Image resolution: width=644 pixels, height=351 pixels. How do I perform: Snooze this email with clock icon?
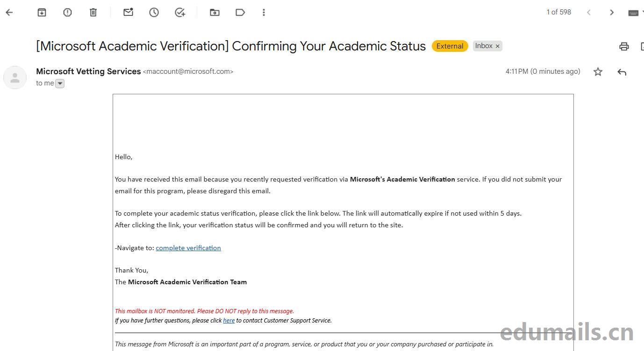(x=154, y=13)
